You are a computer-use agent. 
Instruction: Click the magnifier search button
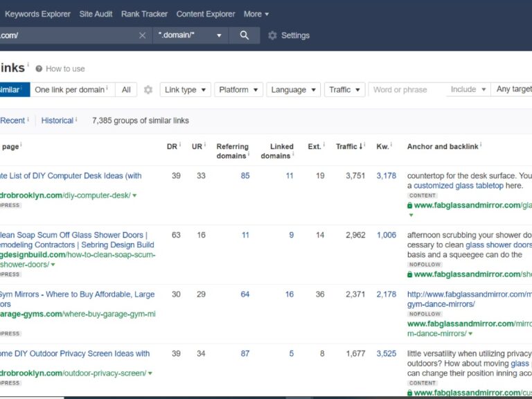(x=245, y=35)
